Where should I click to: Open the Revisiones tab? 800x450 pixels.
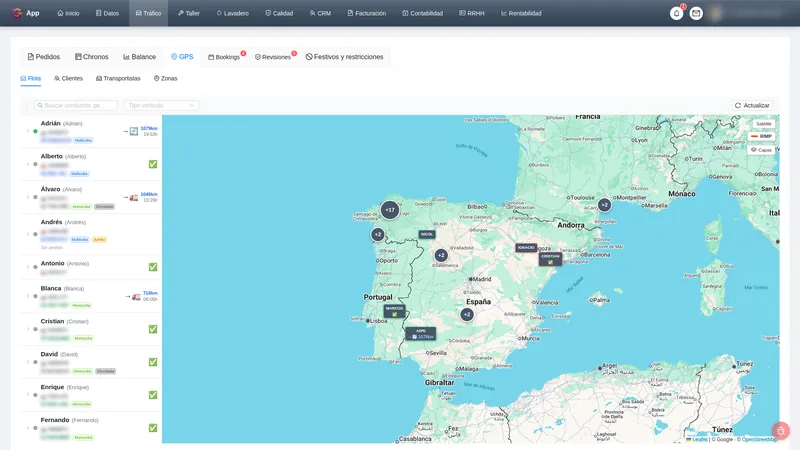(x=273, y=57)
